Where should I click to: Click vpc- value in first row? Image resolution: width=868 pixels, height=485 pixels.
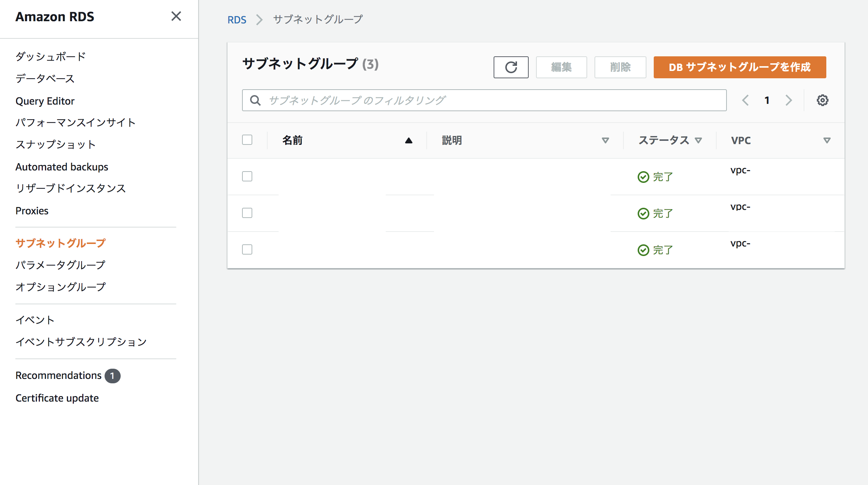[x=740, y=170]
